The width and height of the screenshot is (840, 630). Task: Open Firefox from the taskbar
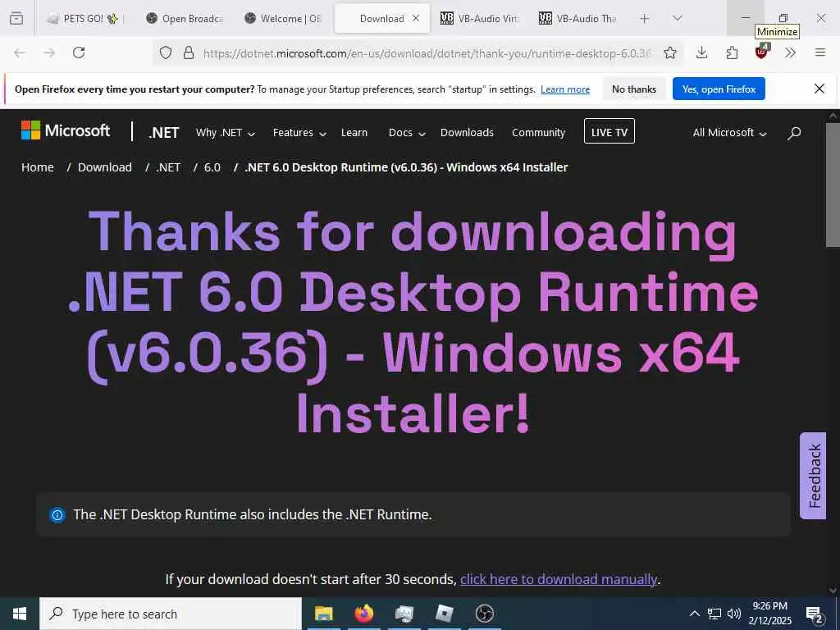[363, 614]
